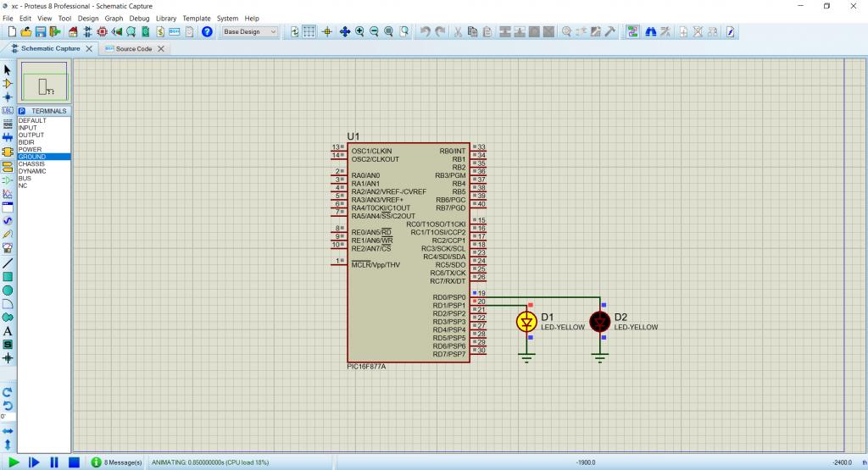Screen dimensions: 868x470
Task: Open the blue Help question mark icon
Action: point(207,32)
